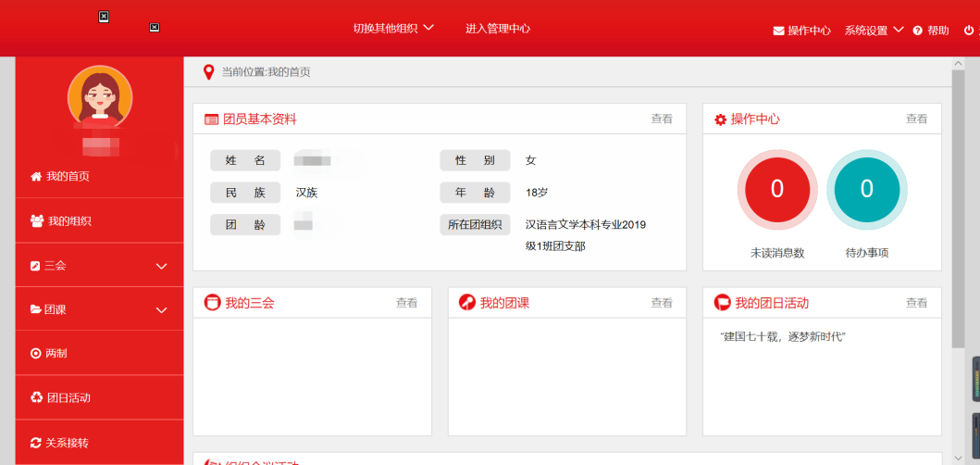This screenshot has width=980, height=465.
Task: Click the flag icon beside 我的团日活动
Action: point(722,303)
